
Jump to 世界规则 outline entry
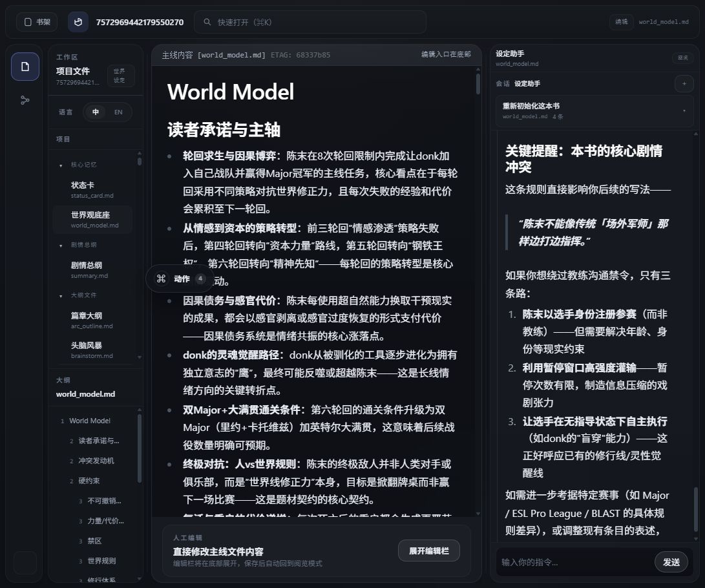(101, 561)
